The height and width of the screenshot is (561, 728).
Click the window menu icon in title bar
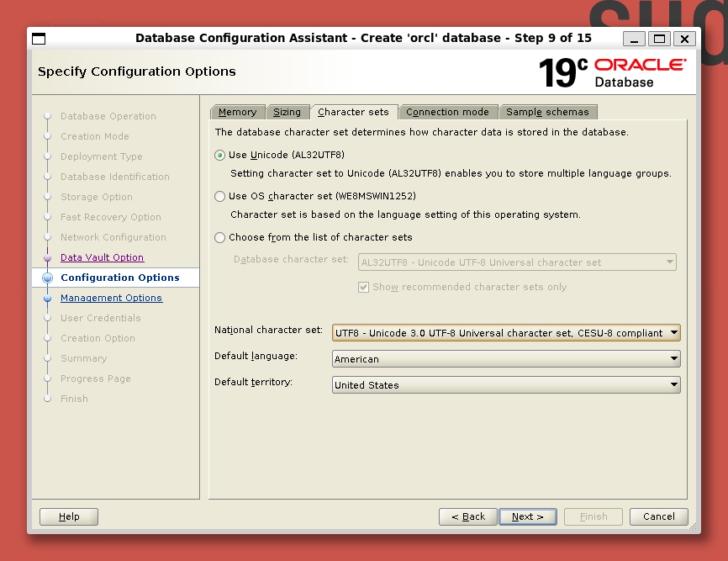(39, 39)
